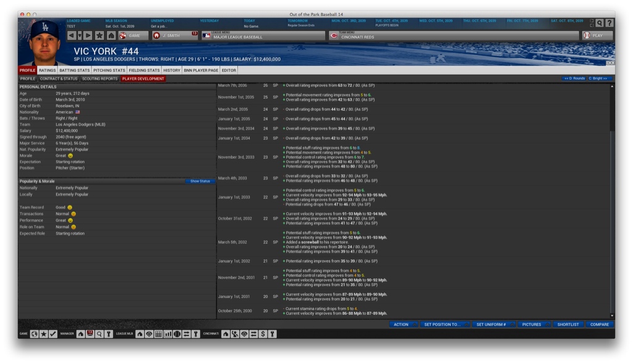Click the development log scroll-down arrow

[x=612, y=316]
